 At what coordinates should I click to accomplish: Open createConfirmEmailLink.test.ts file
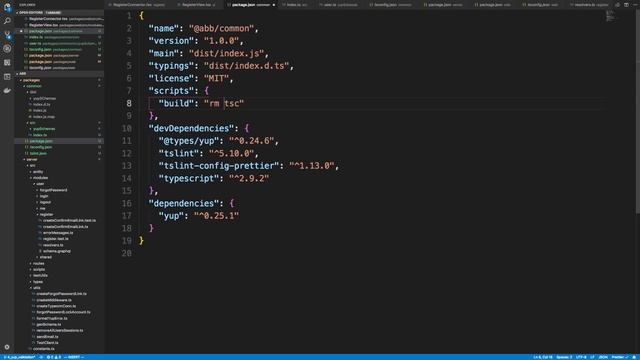(69, 221)
